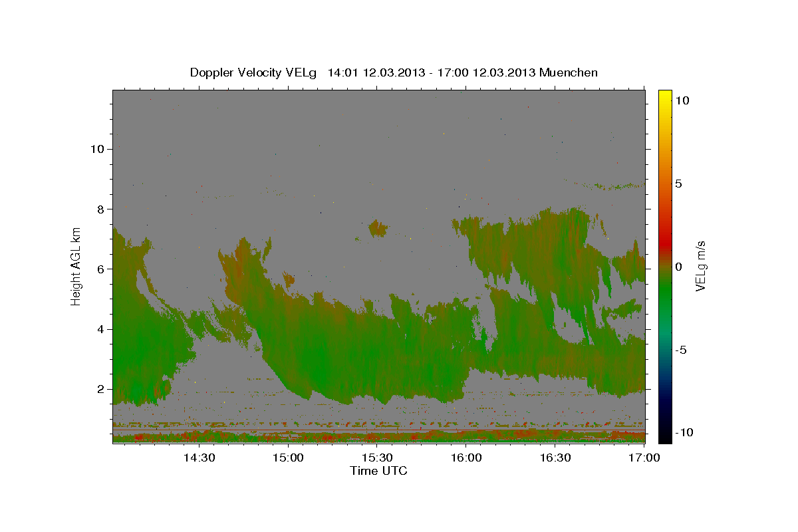The image size is (798, 532).
Task: Click the 'VELg m/s' colorbar title
Action: tap(702, 266)
